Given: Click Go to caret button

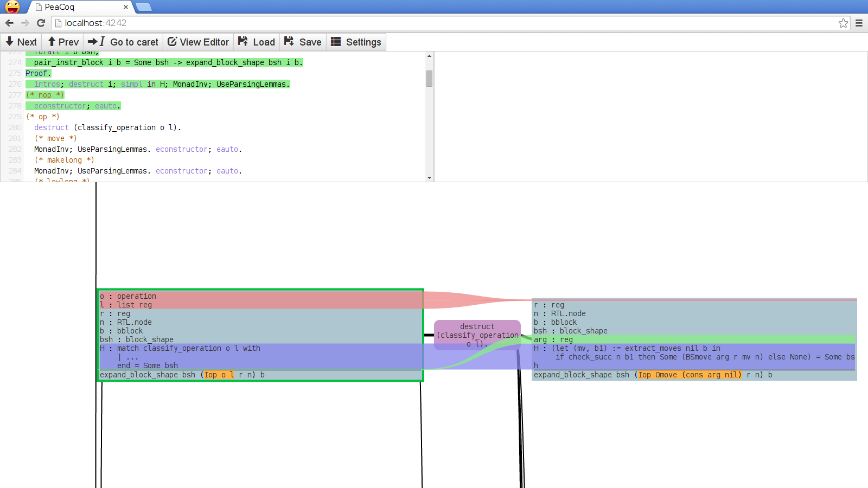Looking at the screenshot, I should point(123,42).
